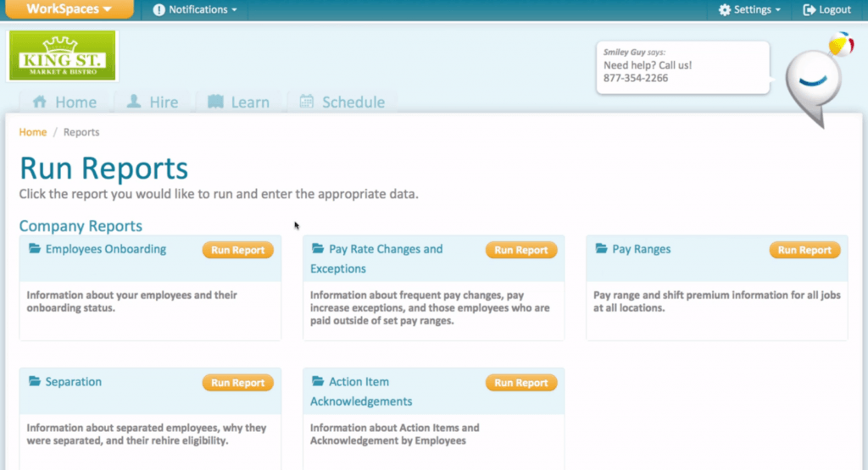This screenshot has height=470, width=868.
Task: Run the Action Item Acknowledgements report
Action: coord(521,383)
